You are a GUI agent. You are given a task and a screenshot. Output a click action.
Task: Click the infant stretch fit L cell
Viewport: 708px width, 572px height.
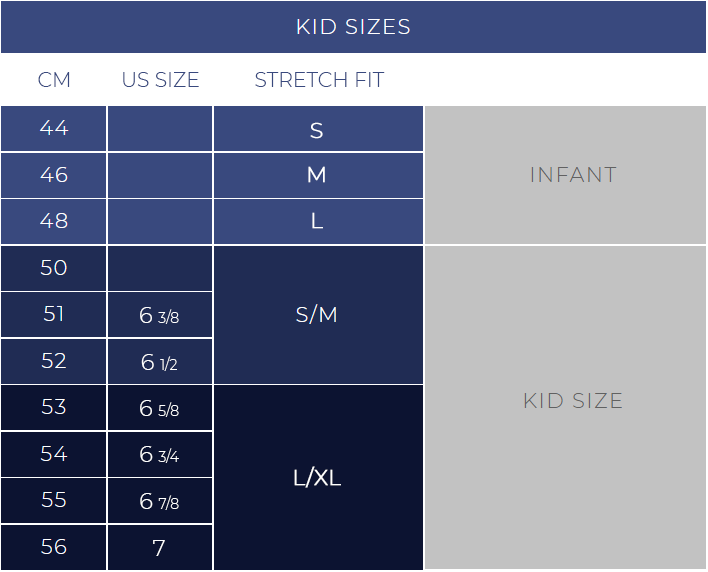[318, 222]
